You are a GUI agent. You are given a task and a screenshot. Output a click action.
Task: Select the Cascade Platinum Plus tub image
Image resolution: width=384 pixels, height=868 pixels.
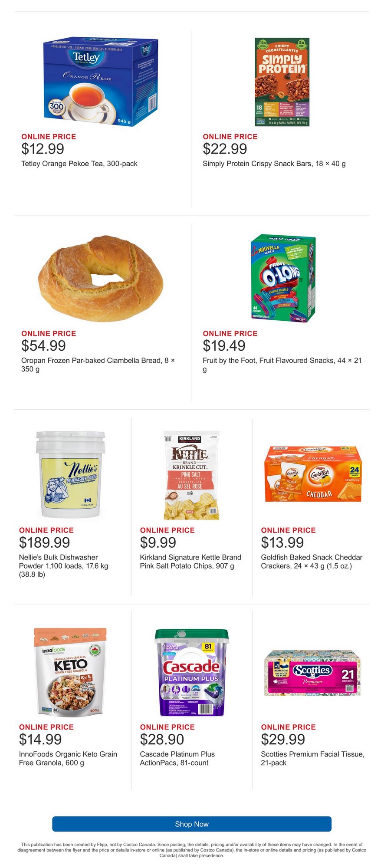[191, 672]
